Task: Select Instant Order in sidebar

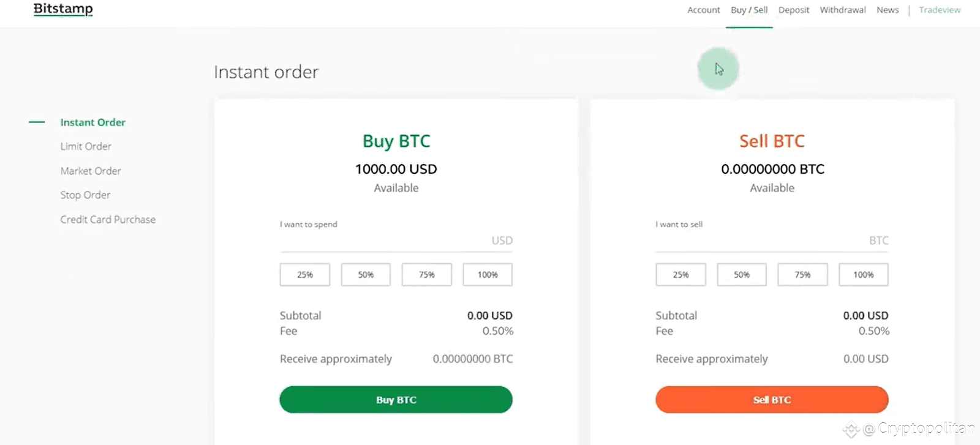Action: click(x=92, y=122)
